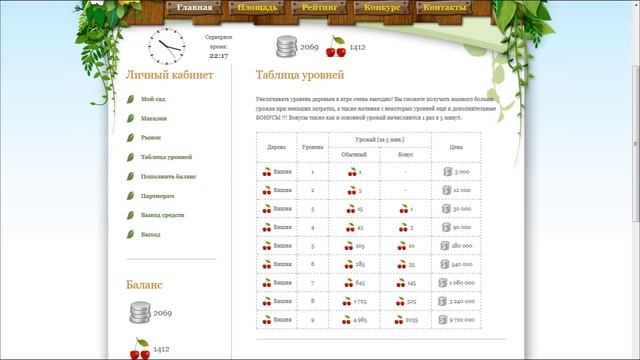The width and height of the screenshot is (640, 360).
Task: Go to Вывод средств
Action: coord(162,215)
